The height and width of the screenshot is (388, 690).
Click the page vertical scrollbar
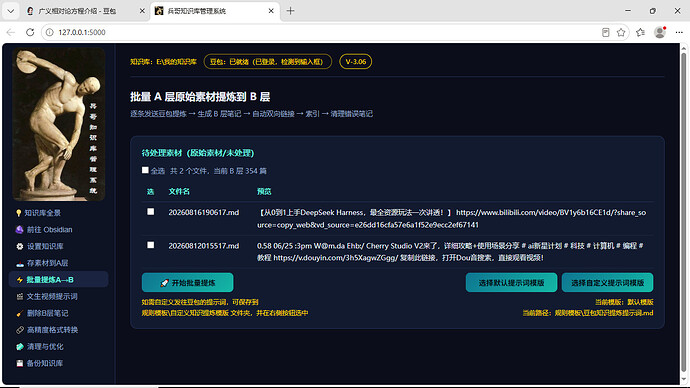[684, 212]
